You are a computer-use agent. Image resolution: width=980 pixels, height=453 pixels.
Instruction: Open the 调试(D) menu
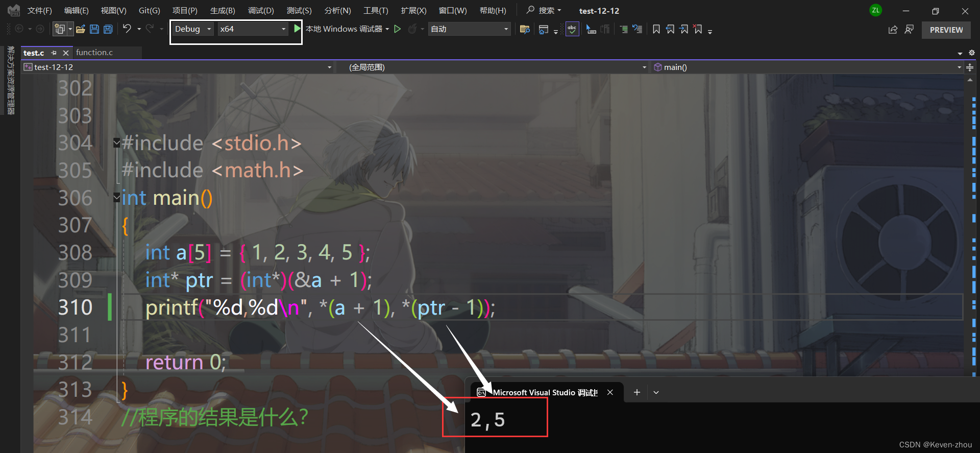261,11
